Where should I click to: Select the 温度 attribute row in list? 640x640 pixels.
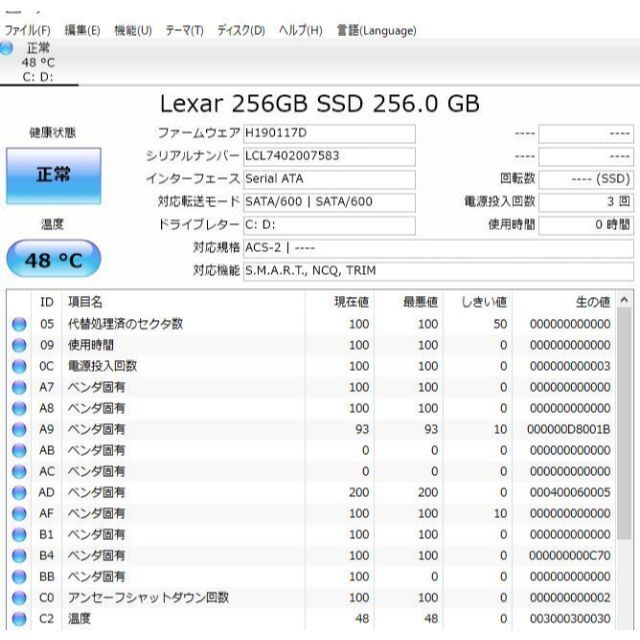312,619
